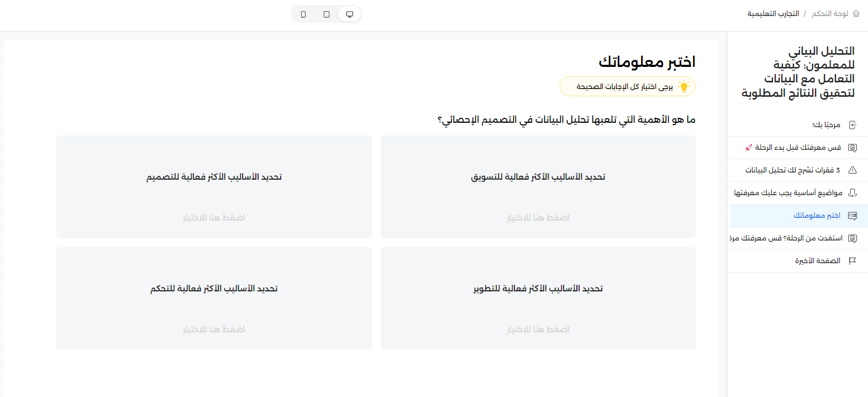Click the icon beside مواضيع أساسية يجب عليك معرفتها
Viewport: 868px width, 397px height.
[x=853, y=193]
